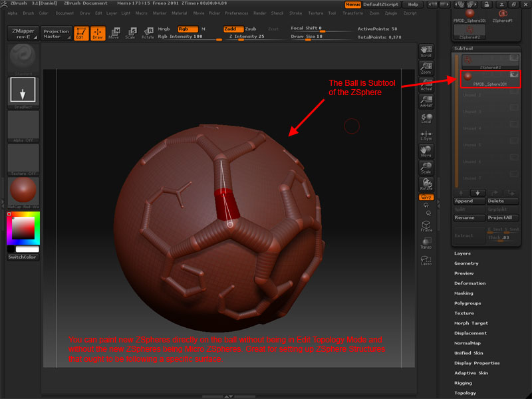Enable M material-only mode
The height and width of the screenshot is (399, 532).
(x=203, y=29)
